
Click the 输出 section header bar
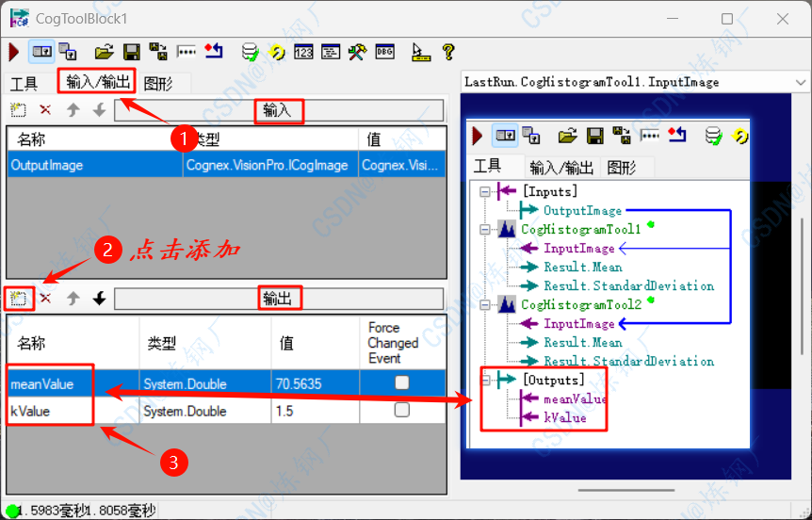(x=279, y=299)
